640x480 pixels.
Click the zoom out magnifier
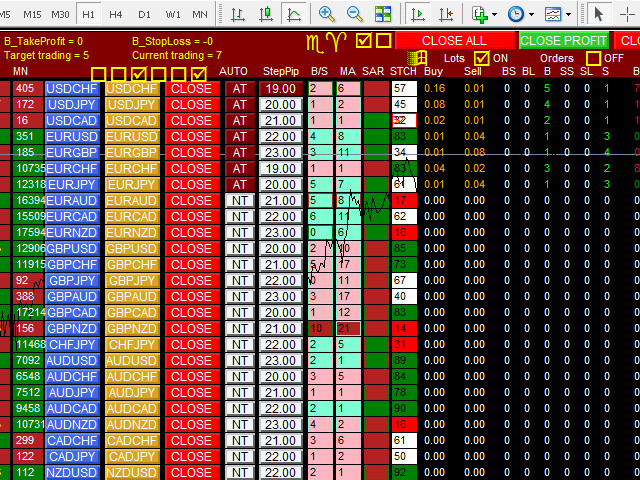point(355,14)
